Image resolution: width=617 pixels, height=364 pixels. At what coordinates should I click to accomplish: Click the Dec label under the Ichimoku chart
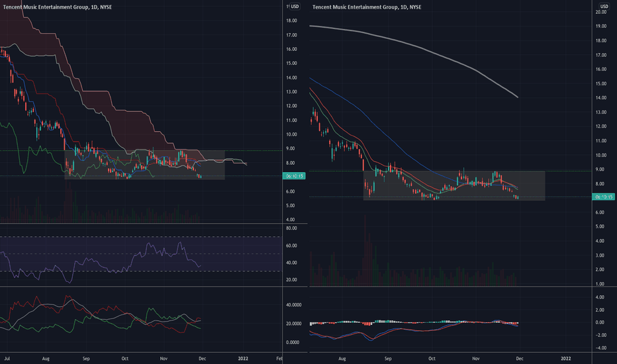[203, 359]
